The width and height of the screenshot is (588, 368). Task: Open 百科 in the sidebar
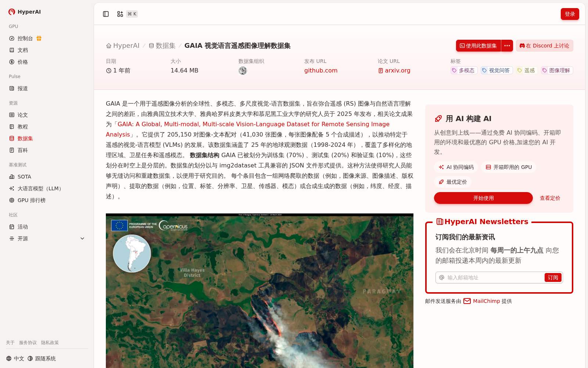pos(47,150)
